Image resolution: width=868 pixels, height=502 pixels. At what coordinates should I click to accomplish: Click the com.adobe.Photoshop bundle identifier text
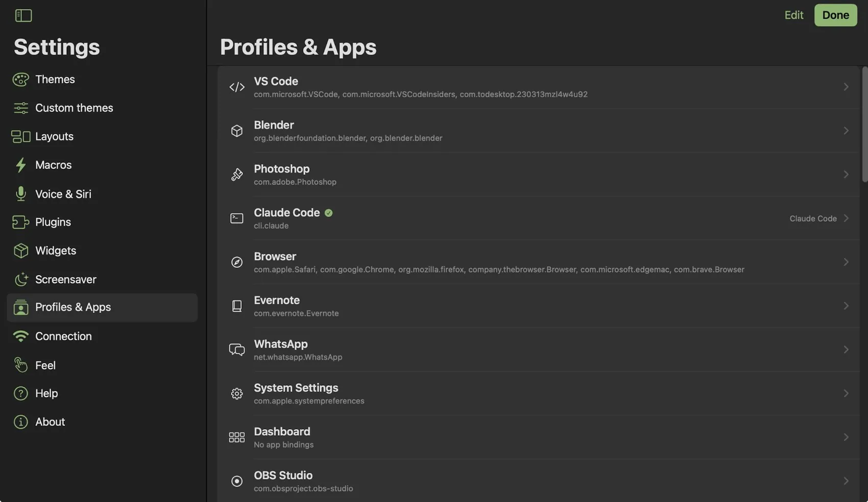pos(295,182)
